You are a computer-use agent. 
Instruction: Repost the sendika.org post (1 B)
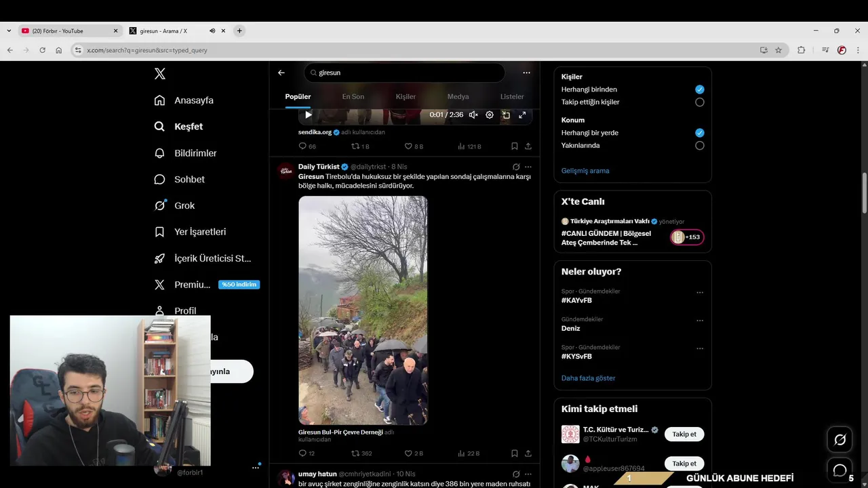360,146
